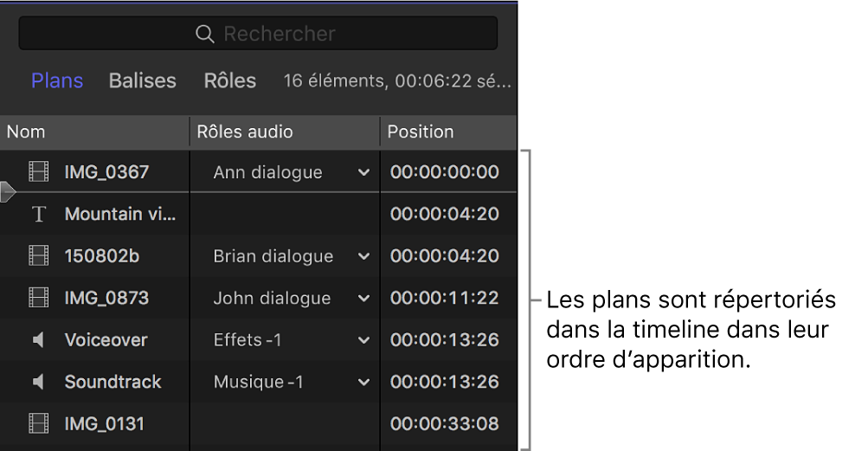Open the Musique-1 audio role dropdown
868x451 pixels.
click(363, 383)
